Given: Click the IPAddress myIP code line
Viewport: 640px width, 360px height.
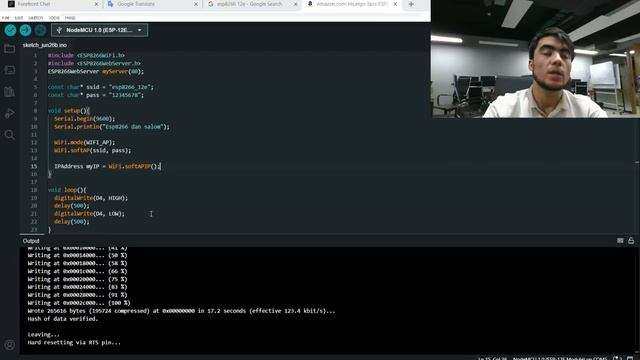Looking at the screenshot, I should [107, 166].
